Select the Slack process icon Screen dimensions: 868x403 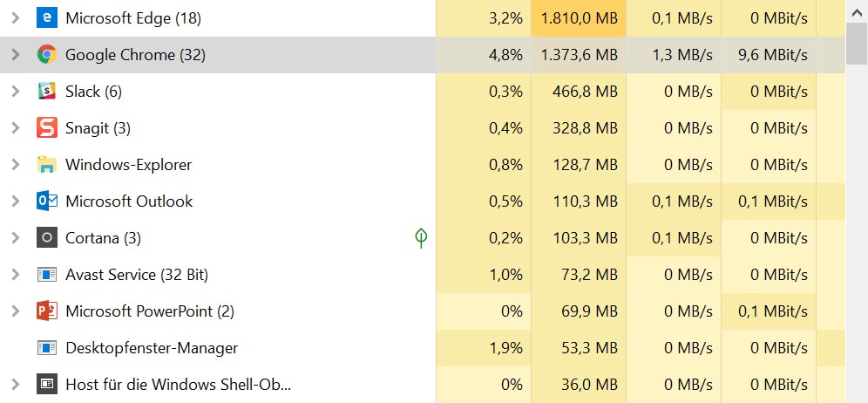tap(47, 92)
